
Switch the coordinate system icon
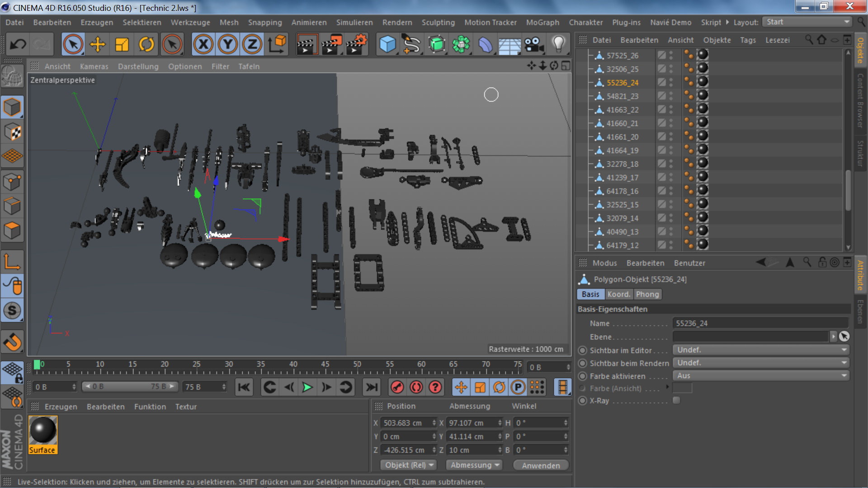click(x=277, y=44)
